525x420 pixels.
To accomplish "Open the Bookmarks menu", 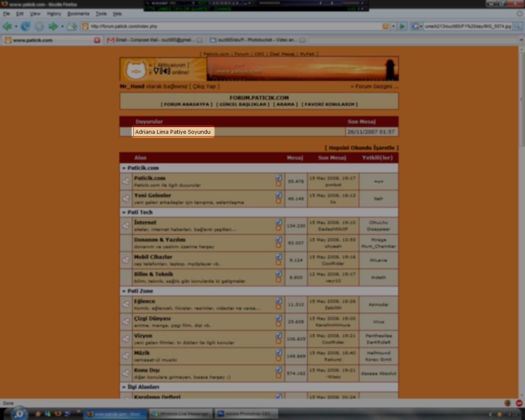I will (x=78, y=14).
